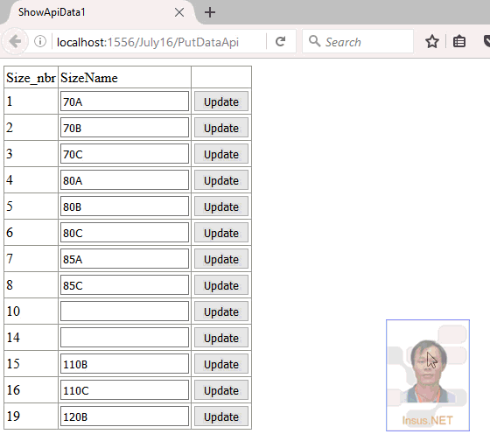Open a new tab with plus icon

click(x=210, y=12)
